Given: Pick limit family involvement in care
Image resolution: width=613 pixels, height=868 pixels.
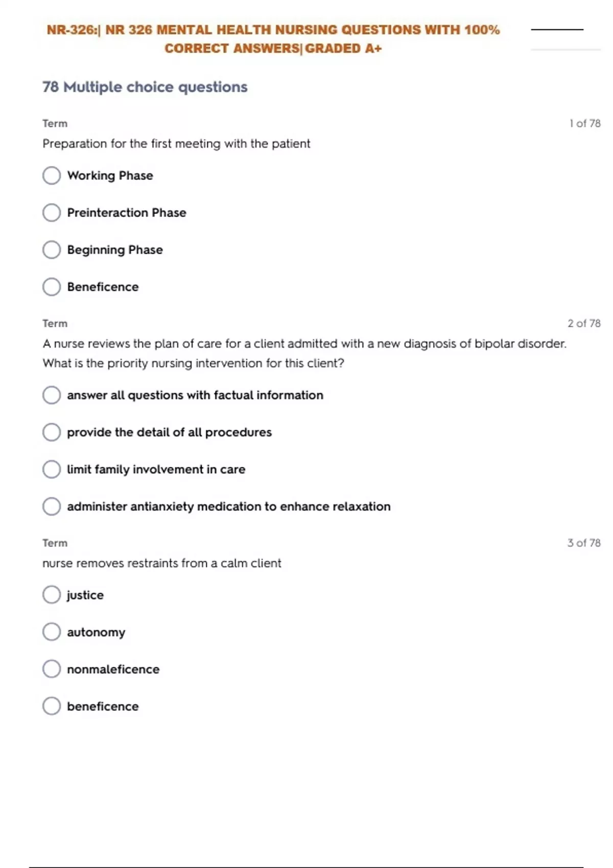Looking at the screenshot, I should (x=52, y=469).
